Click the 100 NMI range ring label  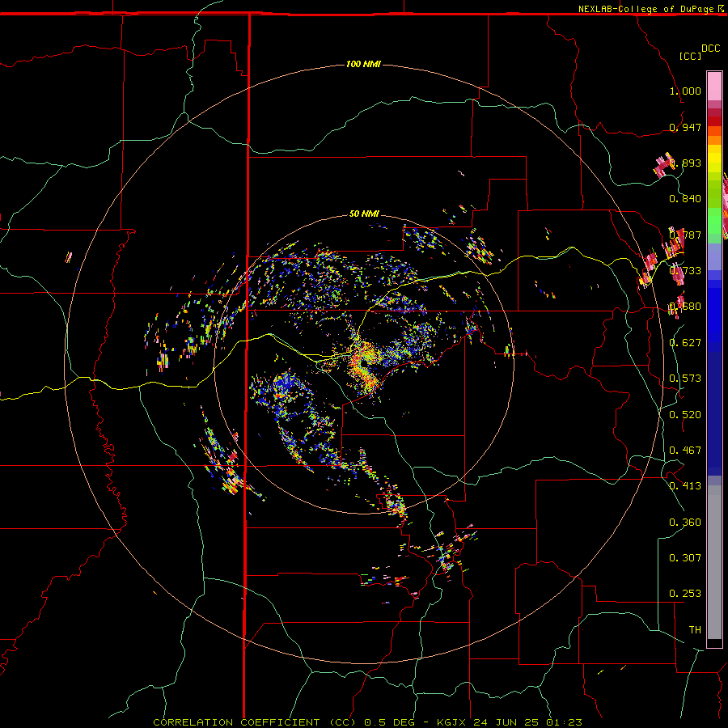[x=363, y=64]
